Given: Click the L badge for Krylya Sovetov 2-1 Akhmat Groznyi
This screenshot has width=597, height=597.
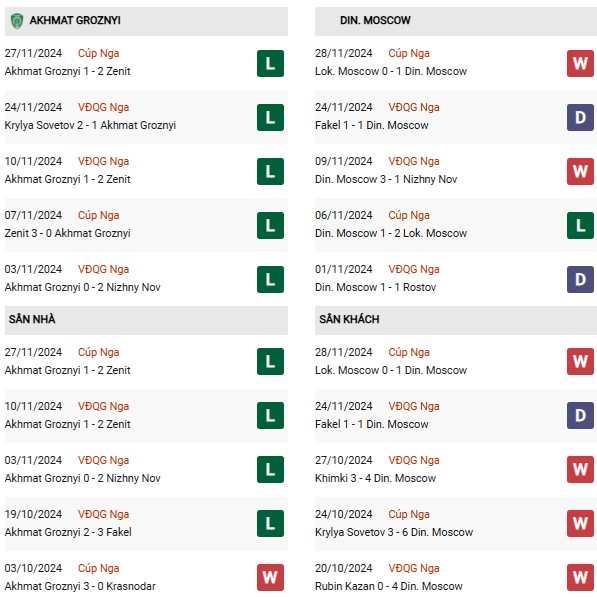Looking at the screenshot, I should 270,117.
